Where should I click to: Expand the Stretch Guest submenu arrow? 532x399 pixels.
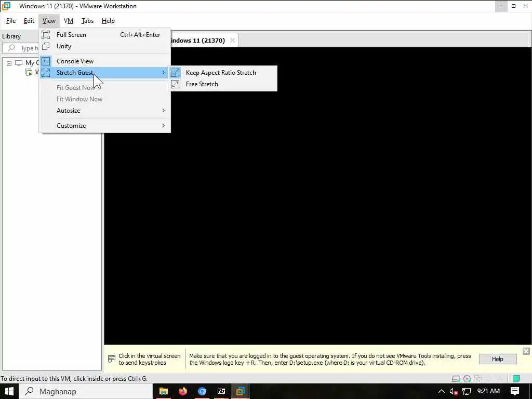pyautogui.click(x=164, y=73)
